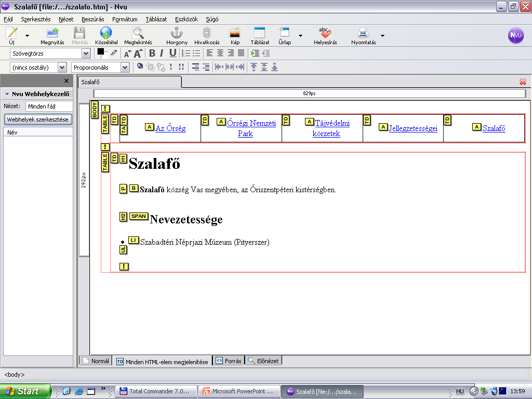Preview the page with the Megtekintés icon
The width and height of the screenshot is (532, 399).
[138, 35]
